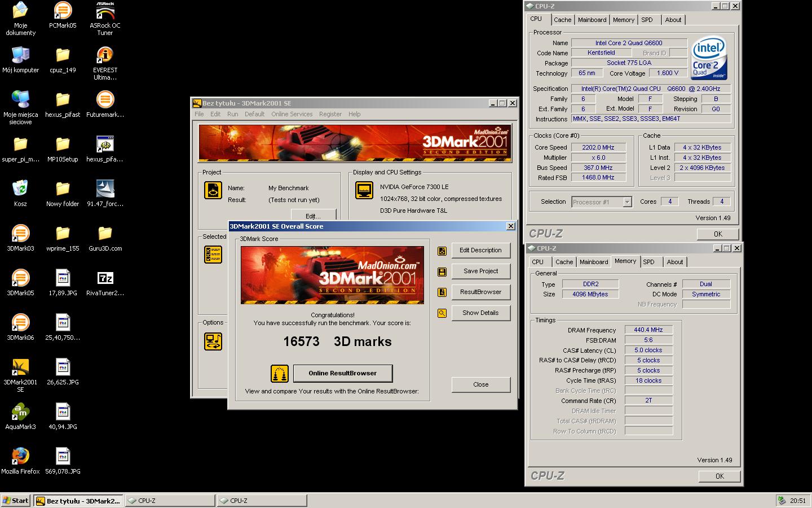Click the Show Details button
Image resolution: width=812 pixels, height=508 pixels.
tap(480, 313)
